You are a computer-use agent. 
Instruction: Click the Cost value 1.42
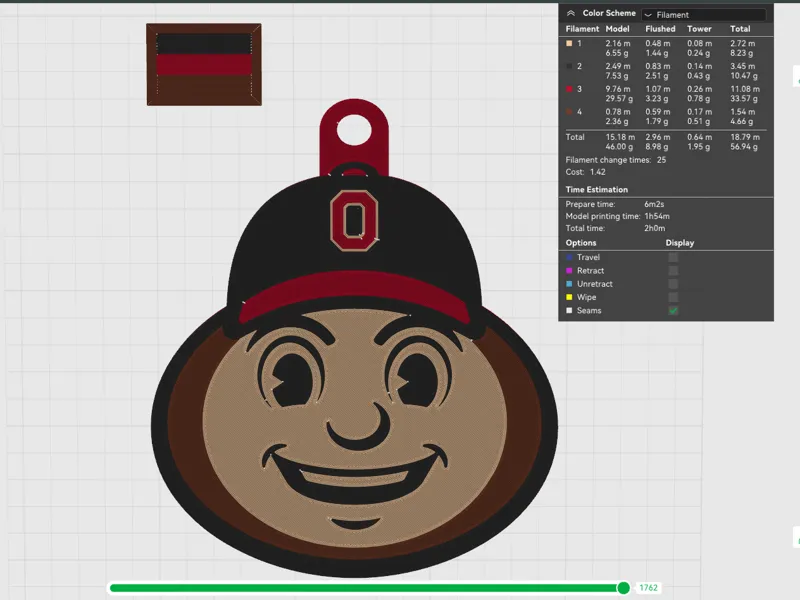[597, 172]
